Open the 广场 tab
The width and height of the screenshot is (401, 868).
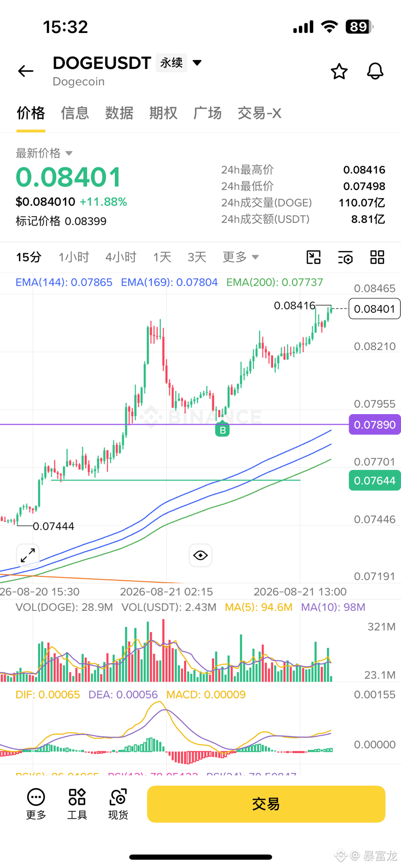click(207, 113)
